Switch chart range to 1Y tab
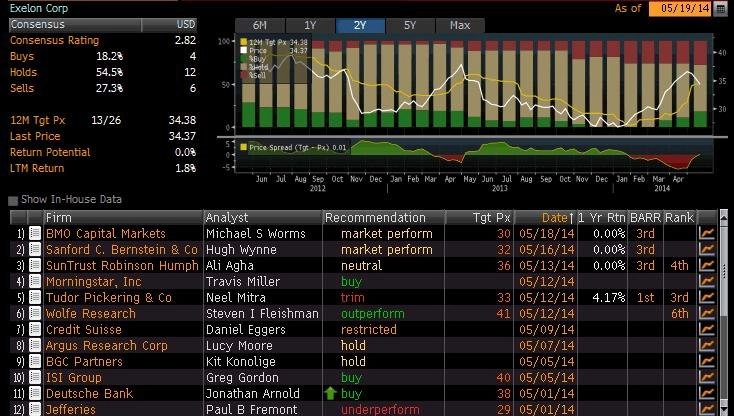Image resolution: width=734 pixels, height=416 pixels. click(310, 25)
